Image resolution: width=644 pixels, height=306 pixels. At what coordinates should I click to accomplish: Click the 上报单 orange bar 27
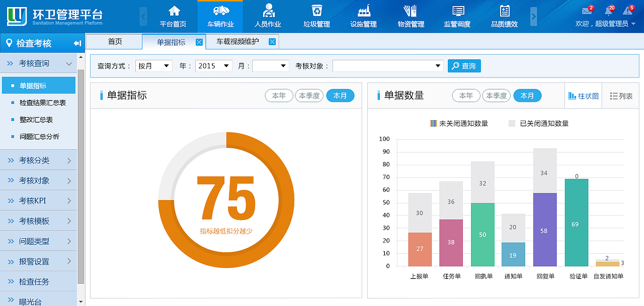(420, 249)
